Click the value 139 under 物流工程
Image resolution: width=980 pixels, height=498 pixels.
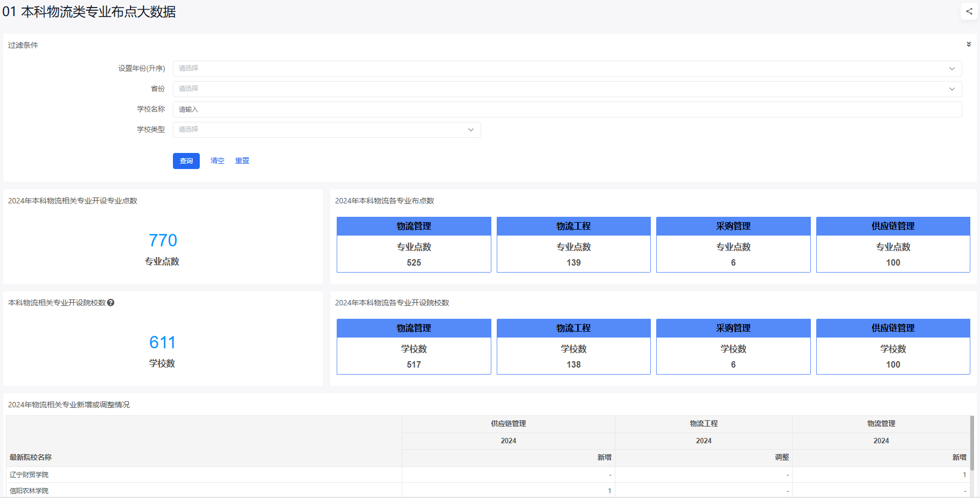[x=574, y=263]
